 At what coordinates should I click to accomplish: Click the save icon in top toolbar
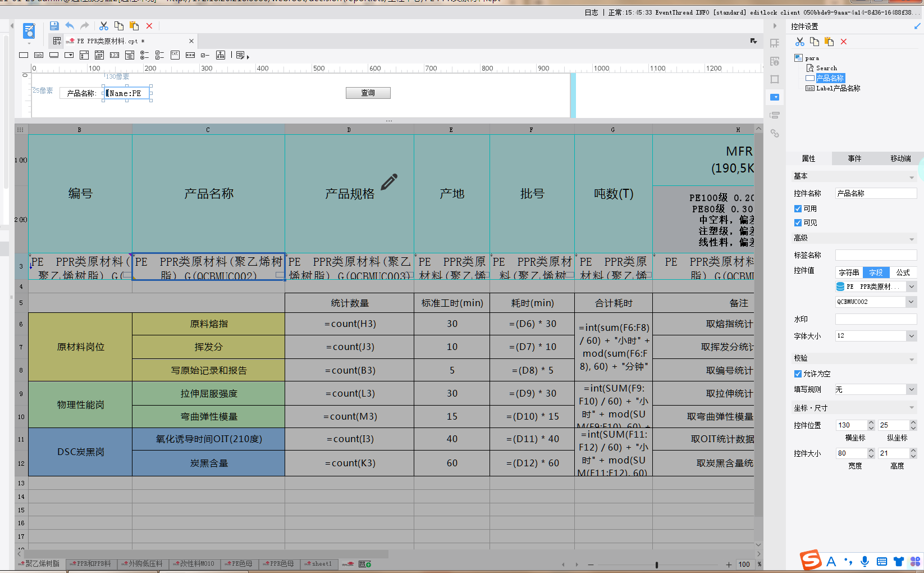coord(54,26)
